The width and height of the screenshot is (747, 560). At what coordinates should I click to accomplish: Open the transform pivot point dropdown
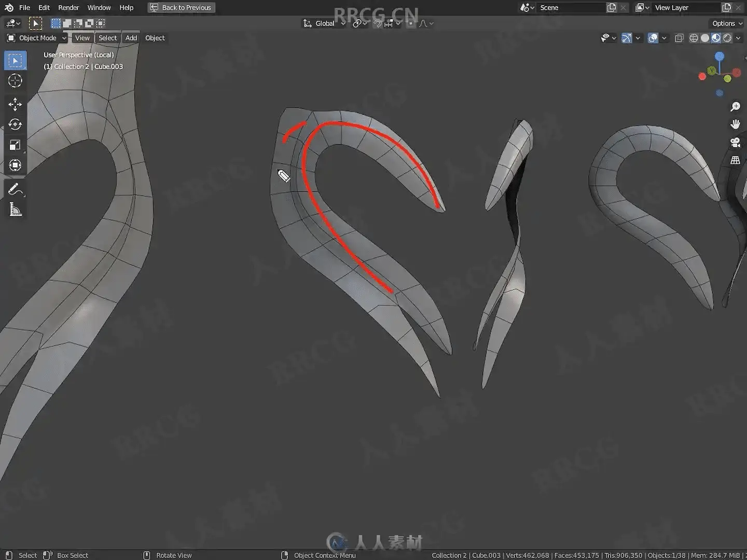360,23
